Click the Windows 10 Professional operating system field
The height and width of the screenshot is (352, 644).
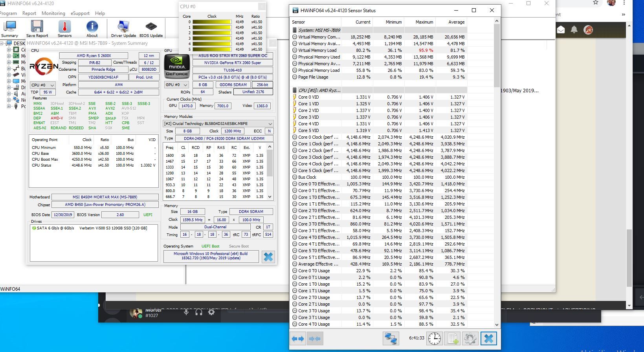211,256
